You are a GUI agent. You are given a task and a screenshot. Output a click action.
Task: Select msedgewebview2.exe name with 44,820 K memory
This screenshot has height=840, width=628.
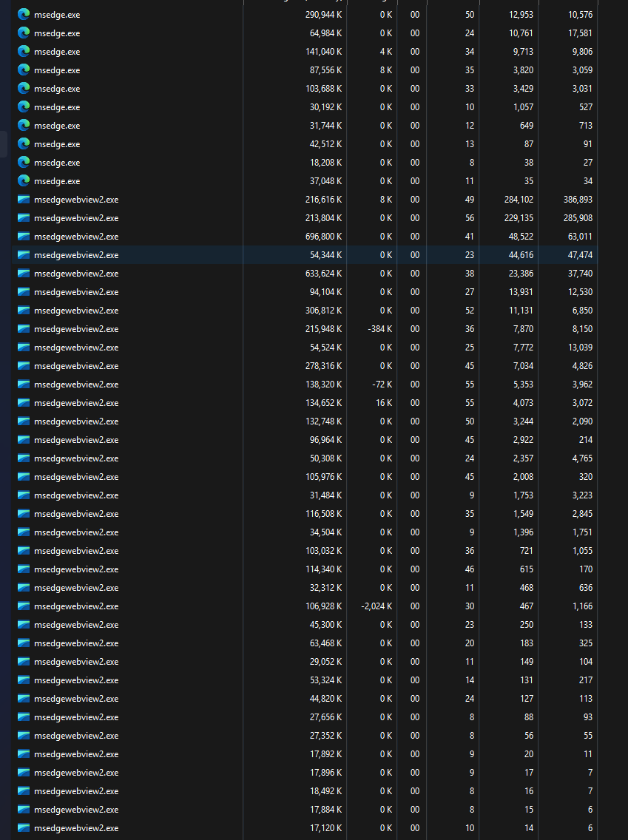(x=76, y=698)
